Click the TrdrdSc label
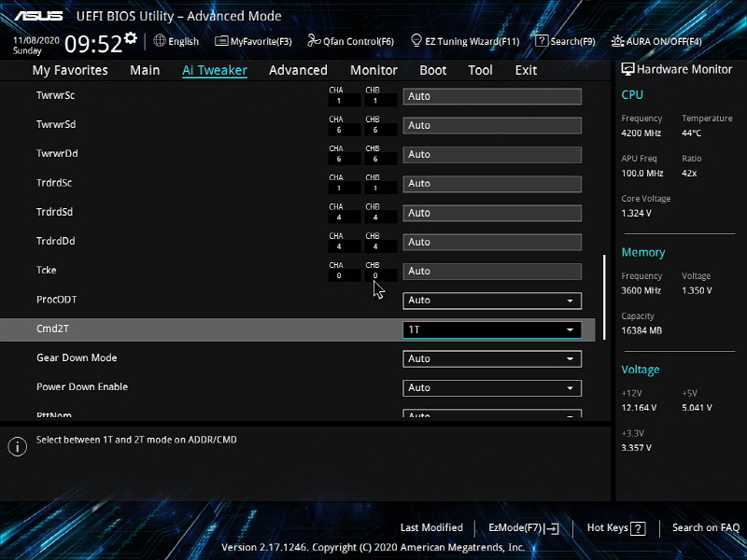This screenshot has width=747, height=560. [x=54, y=182]
